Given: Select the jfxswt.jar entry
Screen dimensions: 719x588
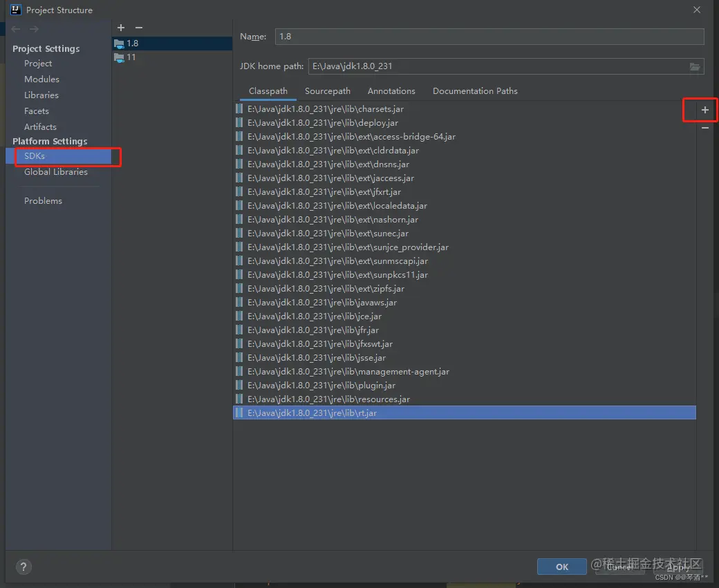Looking at the screenshot, I should click(465, 343).
